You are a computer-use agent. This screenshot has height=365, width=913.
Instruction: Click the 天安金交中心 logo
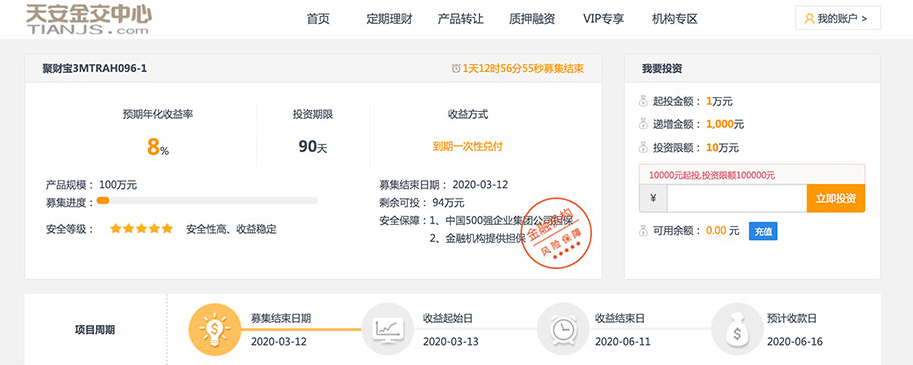(x=89, y=19)
